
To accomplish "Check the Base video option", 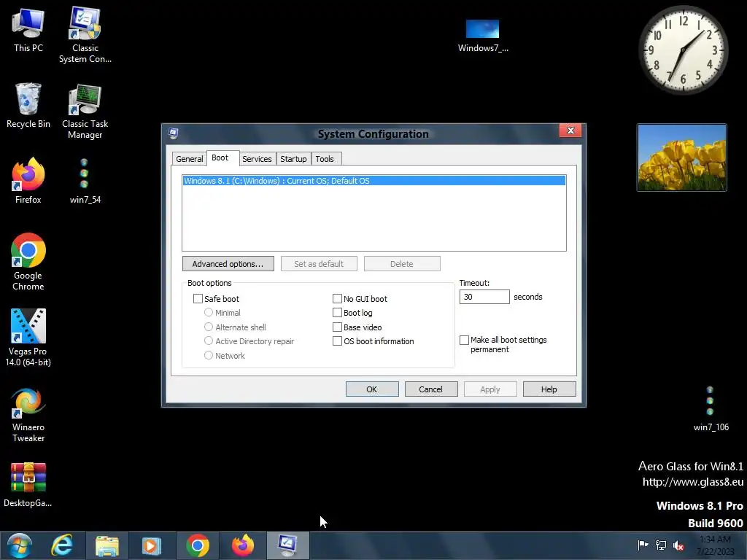I will 337,327.
